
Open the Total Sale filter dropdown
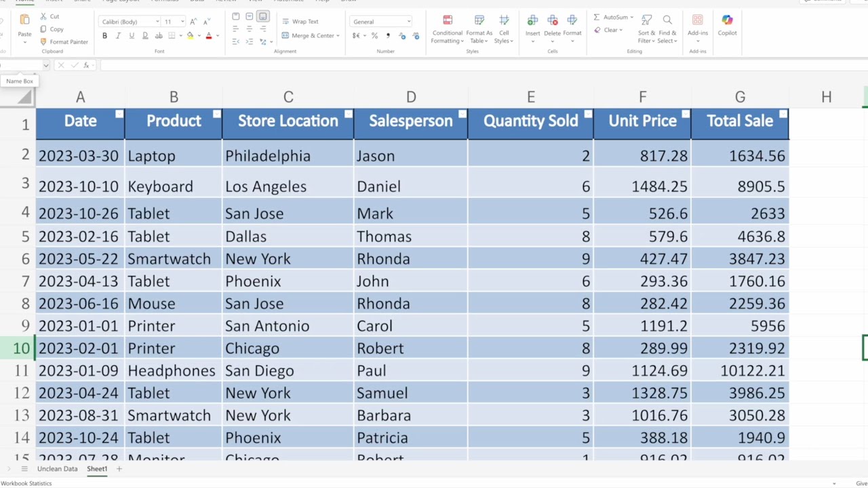point(784,114)
